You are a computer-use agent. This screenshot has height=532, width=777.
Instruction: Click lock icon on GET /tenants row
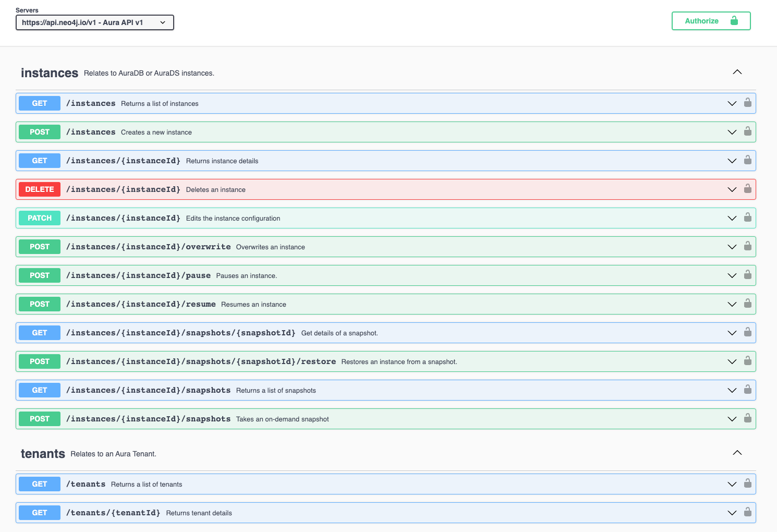pos(748,483)
